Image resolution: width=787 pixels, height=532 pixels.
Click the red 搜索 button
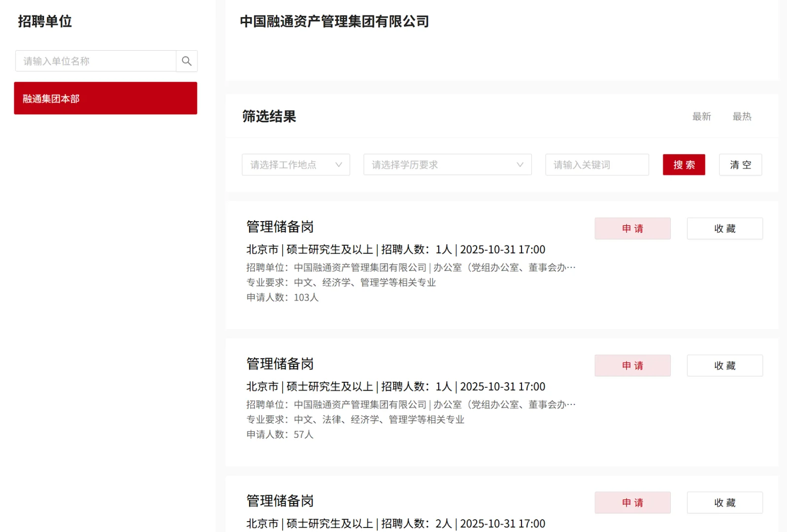click(x=684, y=165)
